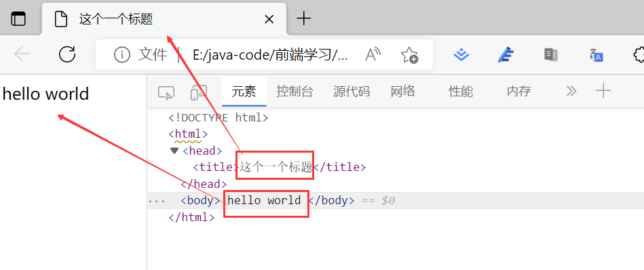Switch to the 性能 tab

pos(461,91)
